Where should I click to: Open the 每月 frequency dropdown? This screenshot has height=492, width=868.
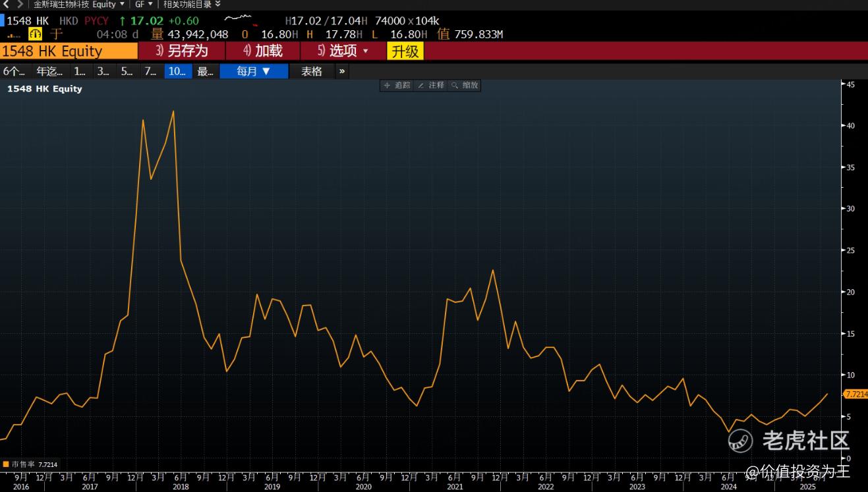click(254, 71)
